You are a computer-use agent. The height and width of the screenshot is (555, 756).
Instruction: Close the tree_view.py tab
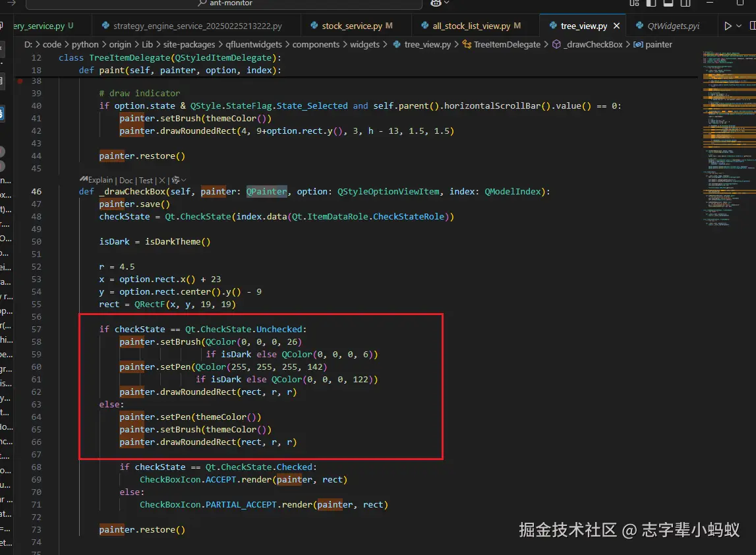pyautogui.click(x=617, y=26)
